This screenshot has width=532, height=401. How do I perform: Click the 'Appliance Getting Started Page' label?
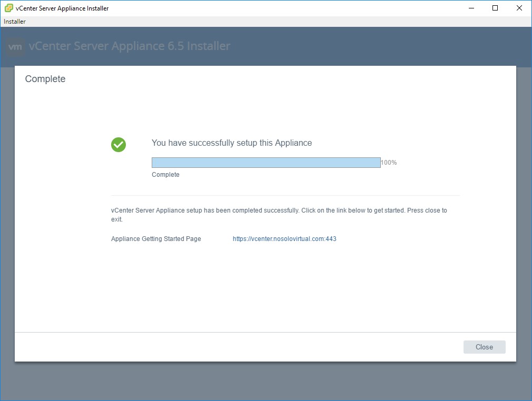pyautogui.click(x=156, y=238)
